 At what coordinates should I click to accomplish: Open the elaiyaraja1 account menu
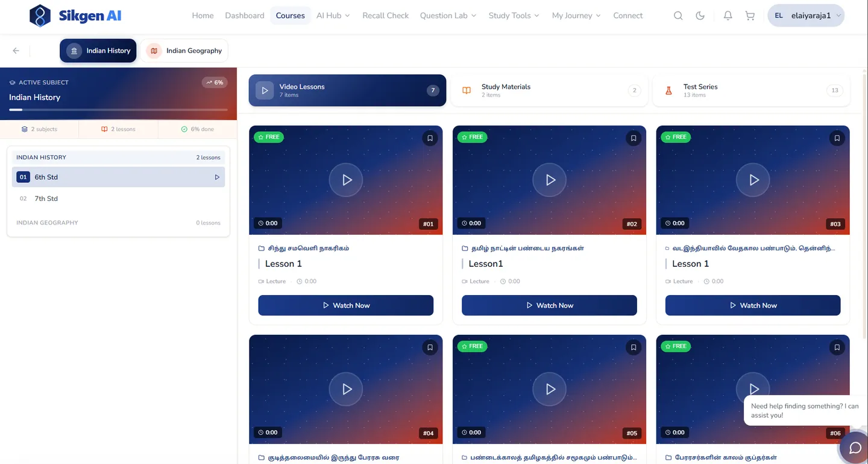click(806, 16)
